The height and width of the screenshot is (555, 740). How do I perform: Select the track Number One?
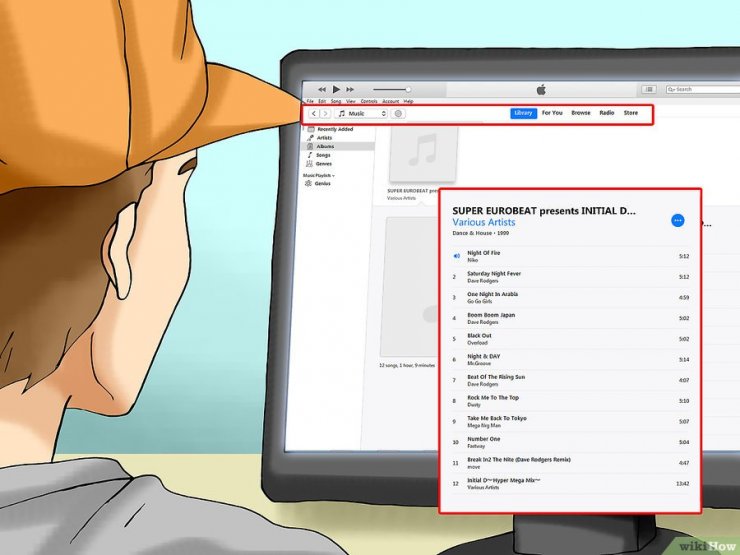(x=571, y=443)
